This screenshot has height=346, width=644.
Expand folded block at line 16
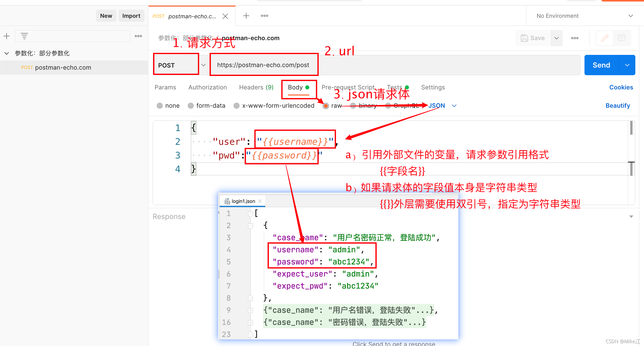(x=251, y=322)
